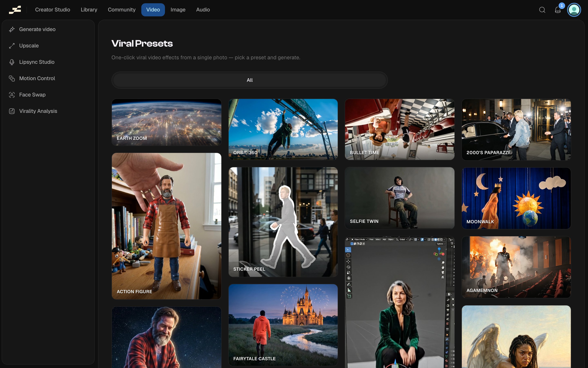Click the Generate video sparkle icon
This screenshot has width=588, height=368.
click(12, 29)
